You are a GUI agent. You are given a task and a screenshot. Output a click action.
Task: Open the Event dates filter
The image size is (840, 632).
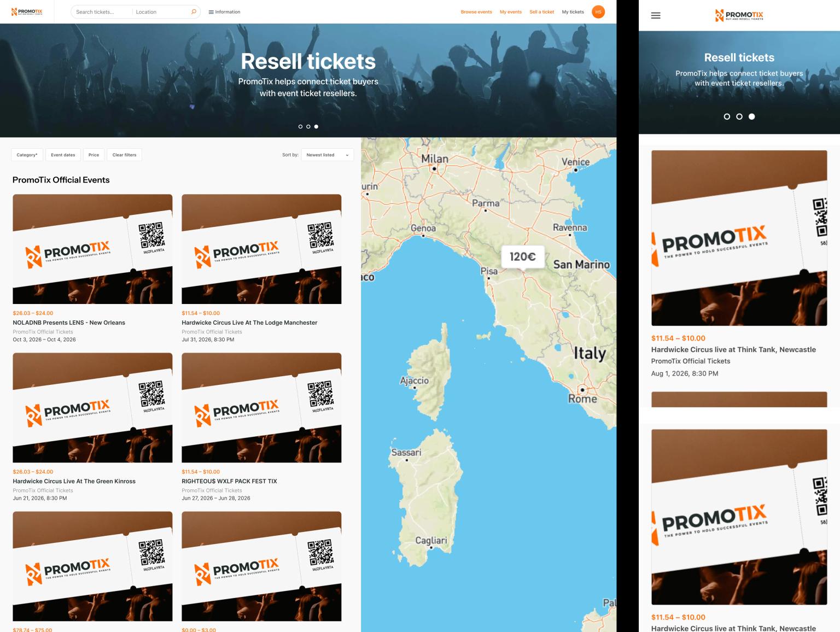[63, 155]
